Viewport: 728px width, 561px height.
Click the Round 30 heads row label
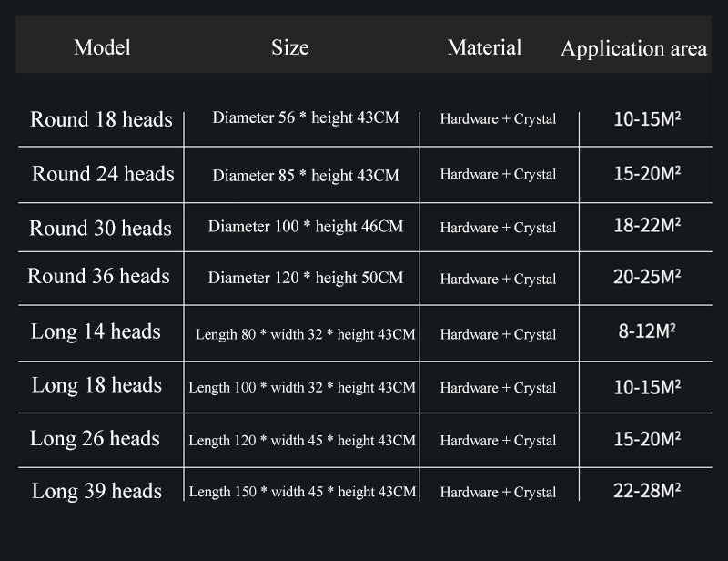100,228
